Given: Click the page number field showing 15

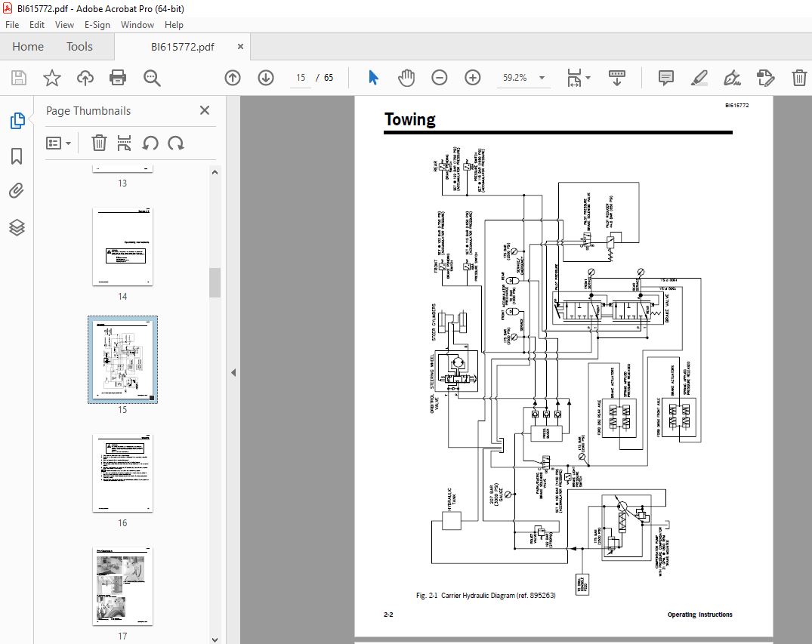Looking at the screenshot, I should point(301,78).
